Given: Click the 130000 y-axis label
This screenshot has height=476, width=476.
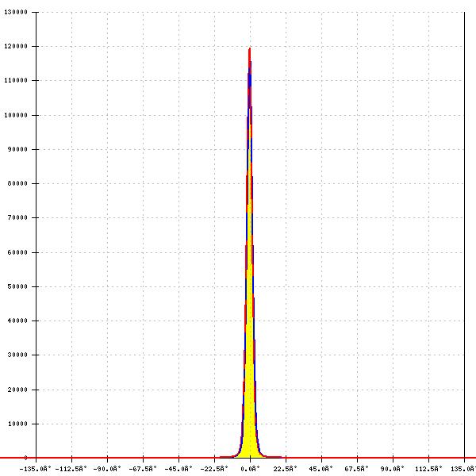Looking at the screenshot, I should coord(16,13).
